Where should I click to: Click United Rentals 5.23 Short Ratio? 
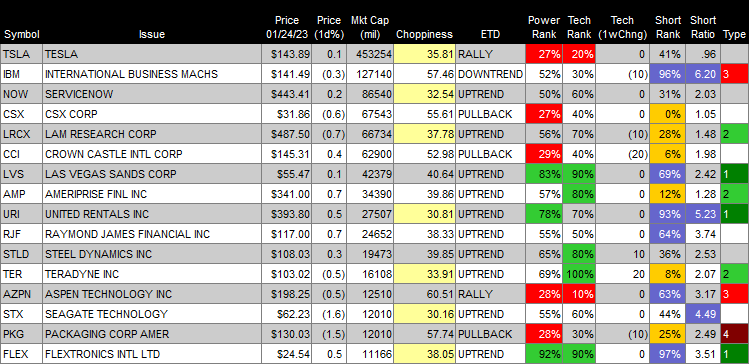click(x=703, y=214)
